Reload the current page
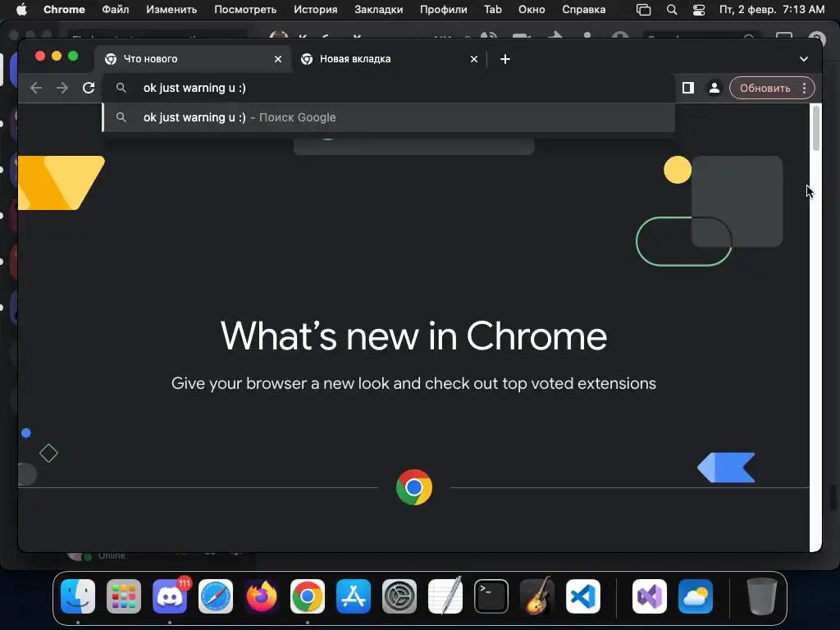This screenshot has height=630, width=840. pyautogui.click(x=89, y=88)
